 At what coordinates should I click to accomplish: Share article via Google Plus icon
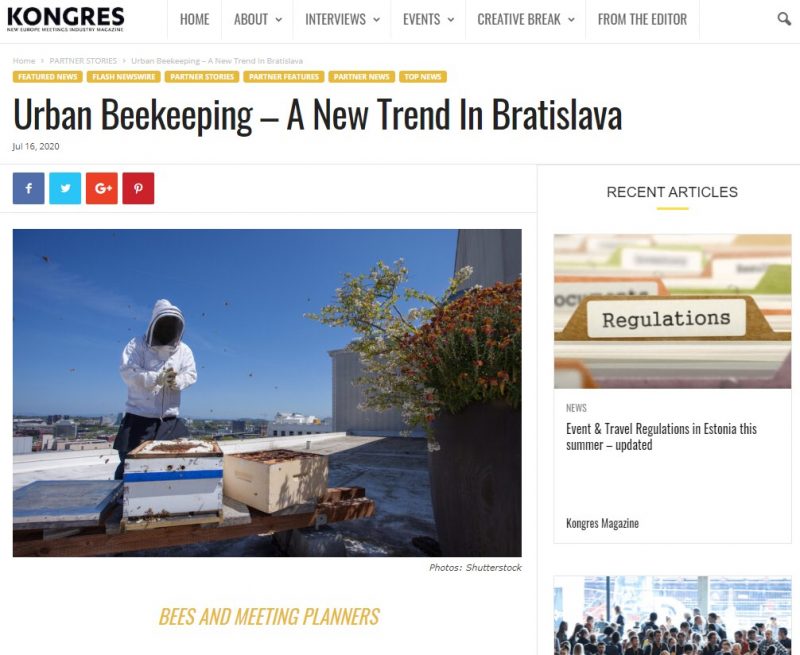(x=102, y=188)
